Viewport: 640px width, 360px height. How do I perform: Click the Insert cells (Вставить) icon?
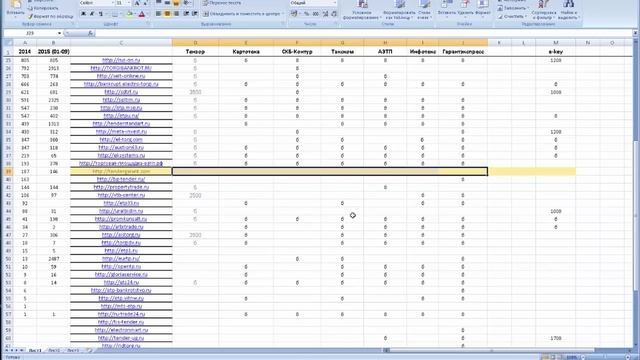[446, 8]
